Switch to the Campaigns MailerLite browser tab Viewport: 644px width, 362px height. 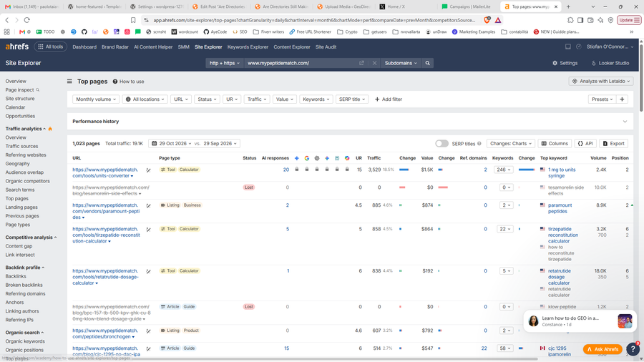(x=468, y=6)
